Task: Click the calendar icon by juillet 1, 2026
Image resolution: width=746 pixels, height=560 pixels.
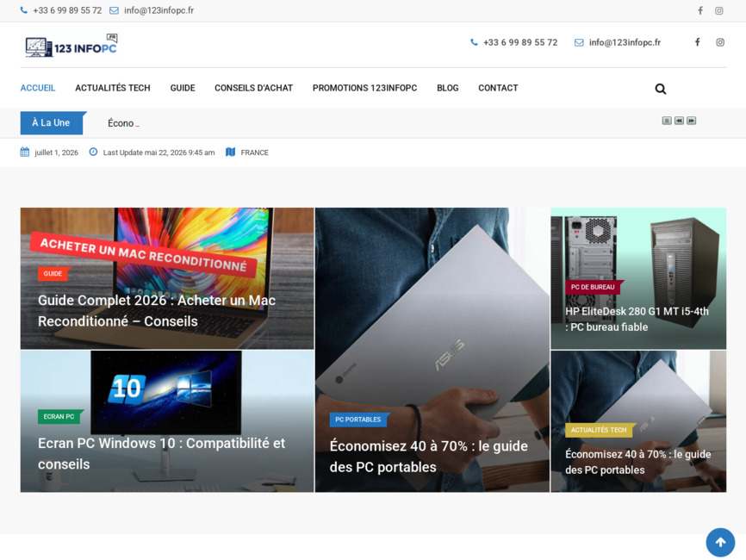Action: pyautogui.click(x=25, y=152)
